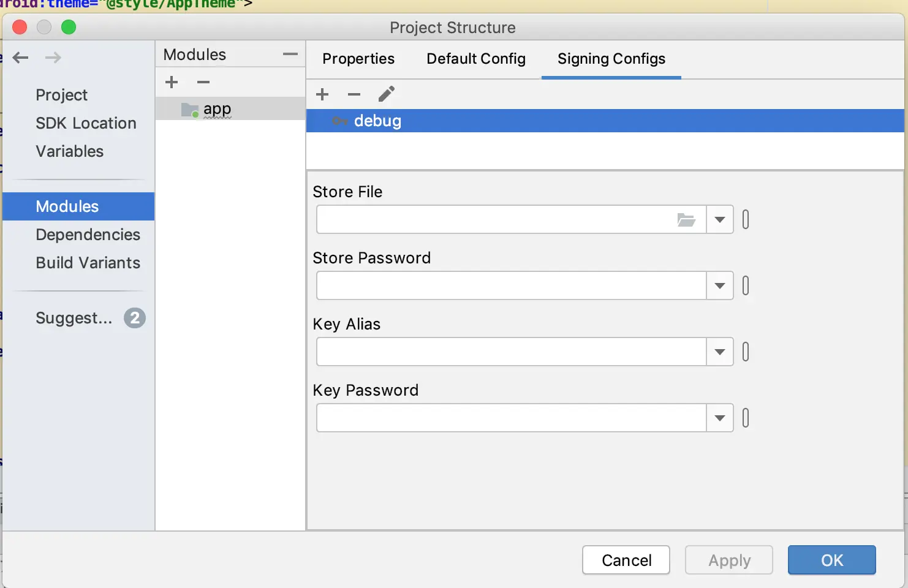The image size is (908, 588).
Task: Collapse the Modules panel
Action: tap(290, 55)
